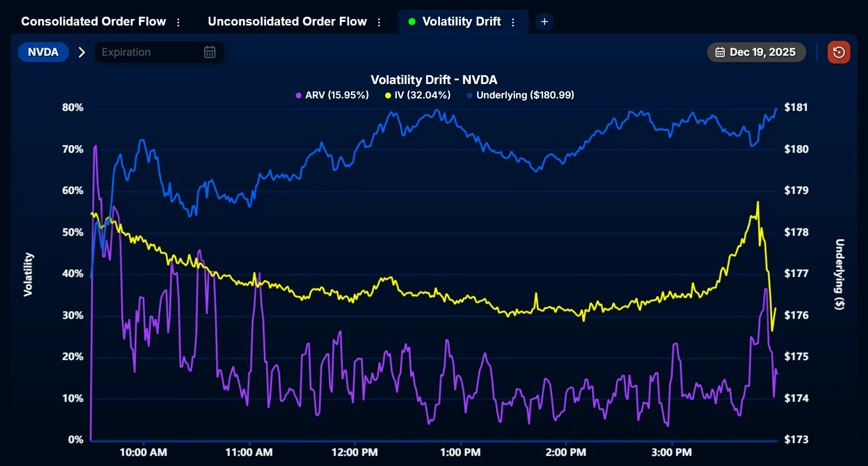
Task: Open Volatility Drift tab kebab menu
Action: point(513,22)
